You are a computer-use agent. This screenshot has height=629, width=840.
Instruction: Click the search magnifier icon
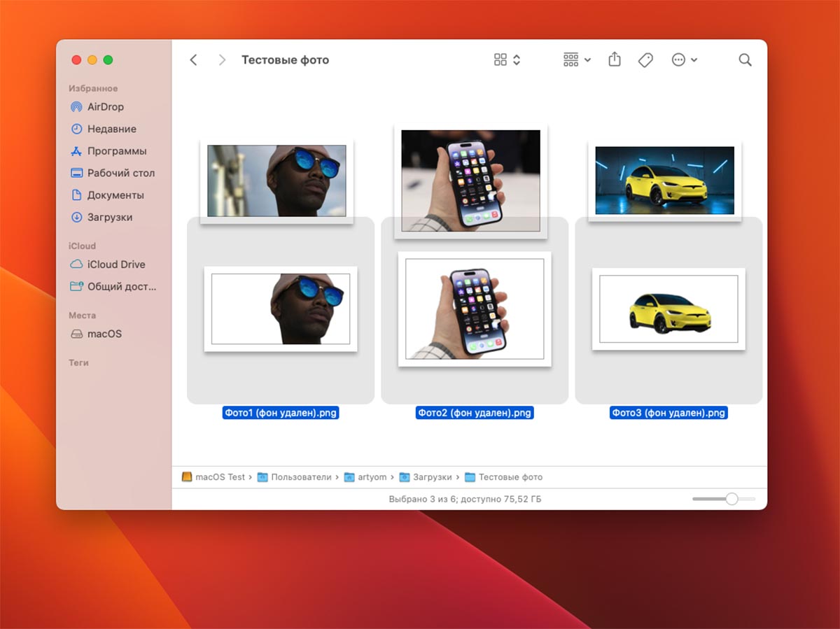click(x=745, y=60)
